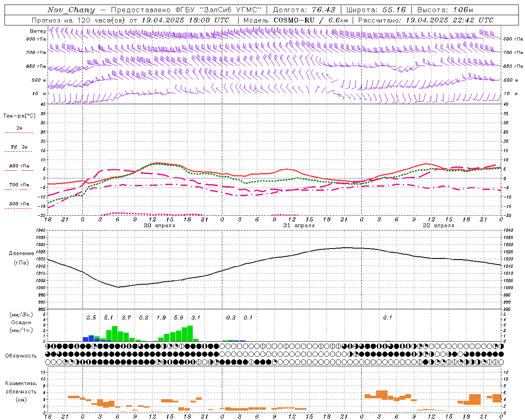525x420 pixels.
Task: Click the Ветер panel label
Action: tap(38, 31)
